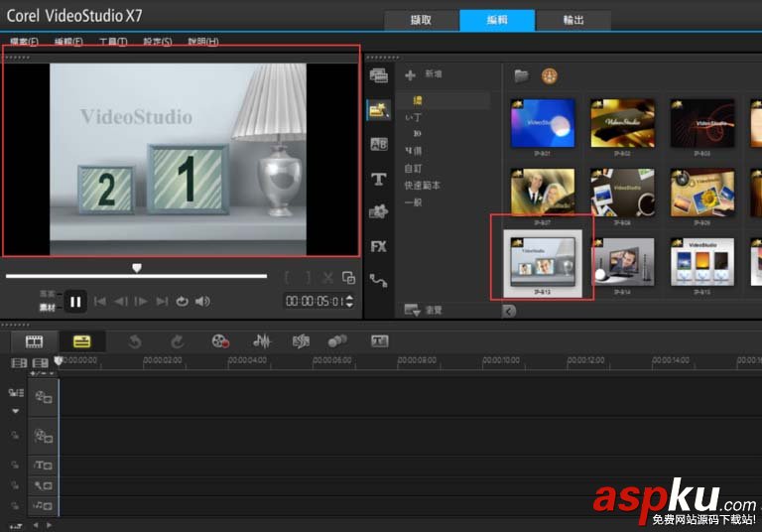The height and width of the screenshot is (532, 762).
Task: Toggle Project/Clip mode labeled 素材
Action: point(48,308)
